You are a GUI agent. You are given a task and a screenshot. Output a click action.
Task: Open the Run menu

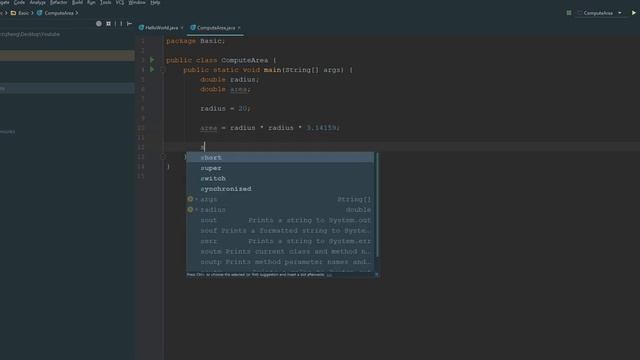(x=91, y=2)
